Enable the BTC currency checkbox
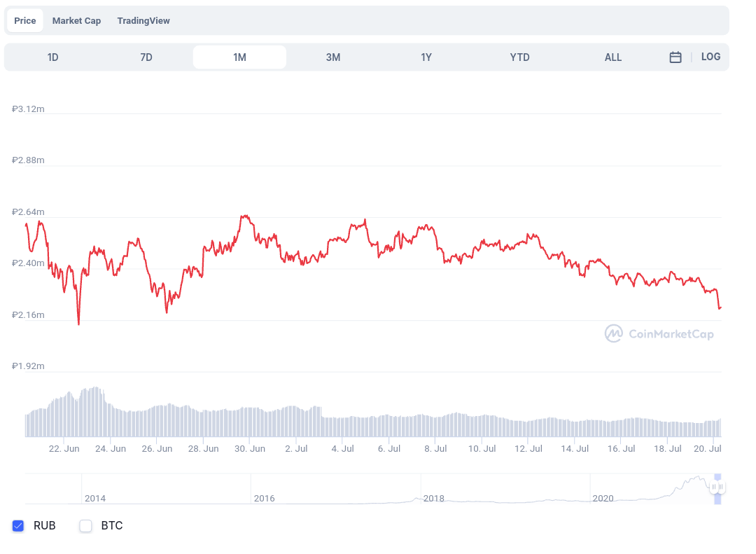 pos(85,525)
